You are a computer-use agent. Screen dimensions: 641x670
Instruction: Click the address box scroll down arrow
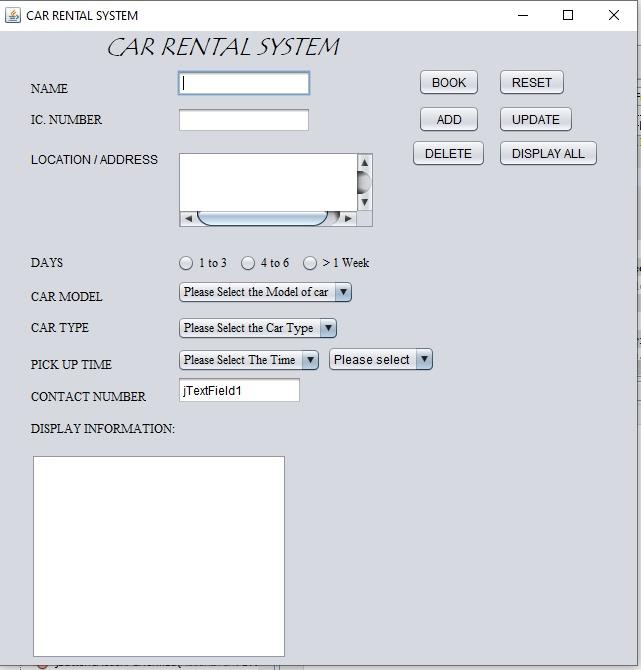[365, 202]
